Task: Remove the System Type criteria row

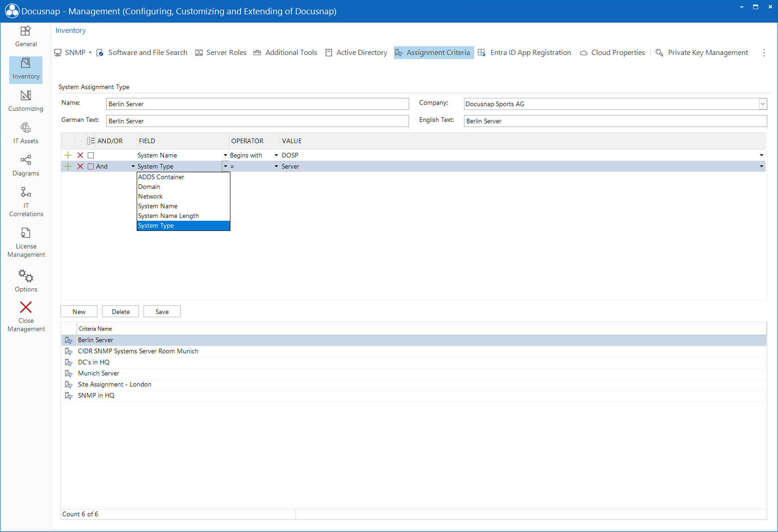Action: pos(80,166)
